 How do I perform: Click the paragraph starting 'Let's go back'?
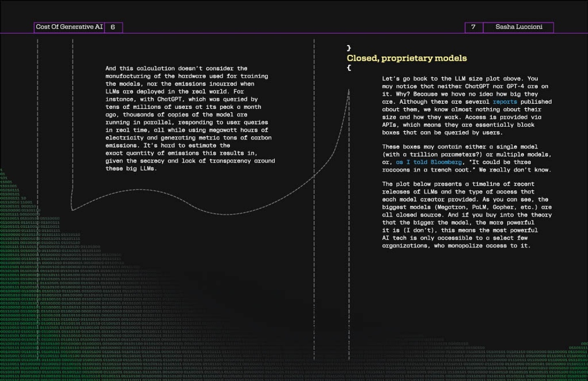(x=467, y=105)
